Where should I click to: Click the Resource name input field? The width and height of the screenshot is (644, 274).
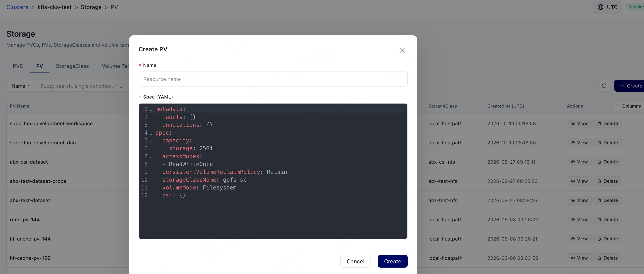pos(273,79)
